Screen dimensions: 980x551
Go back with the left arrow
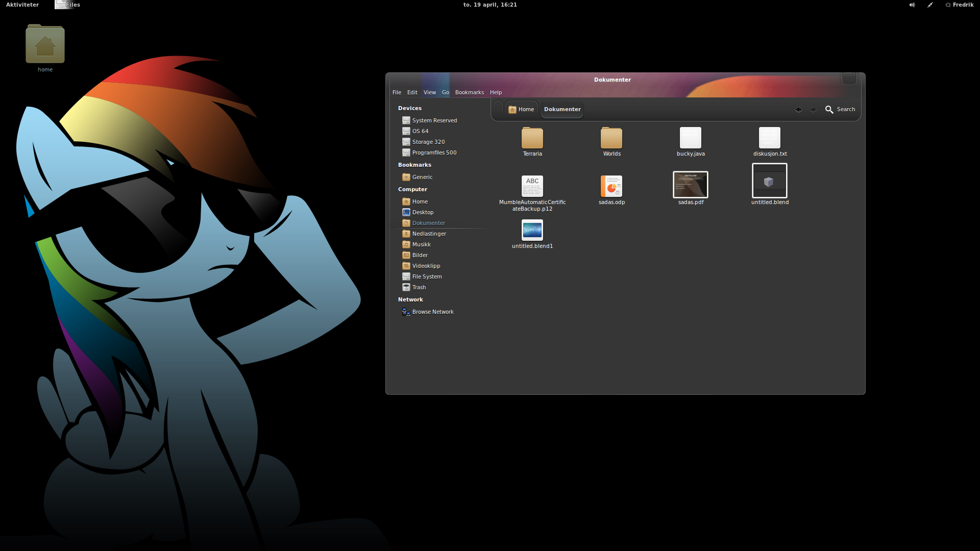(x=798, y=109)
